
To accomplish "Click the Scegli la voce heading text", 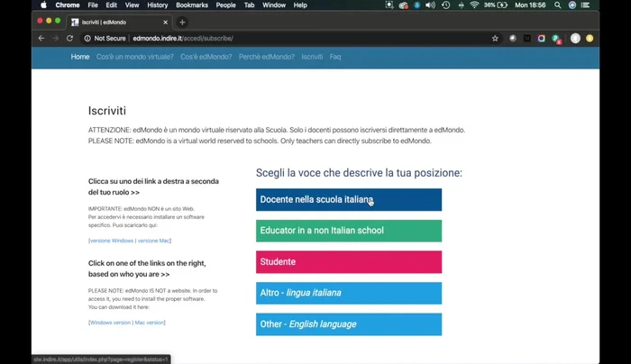I will (359, 173).
